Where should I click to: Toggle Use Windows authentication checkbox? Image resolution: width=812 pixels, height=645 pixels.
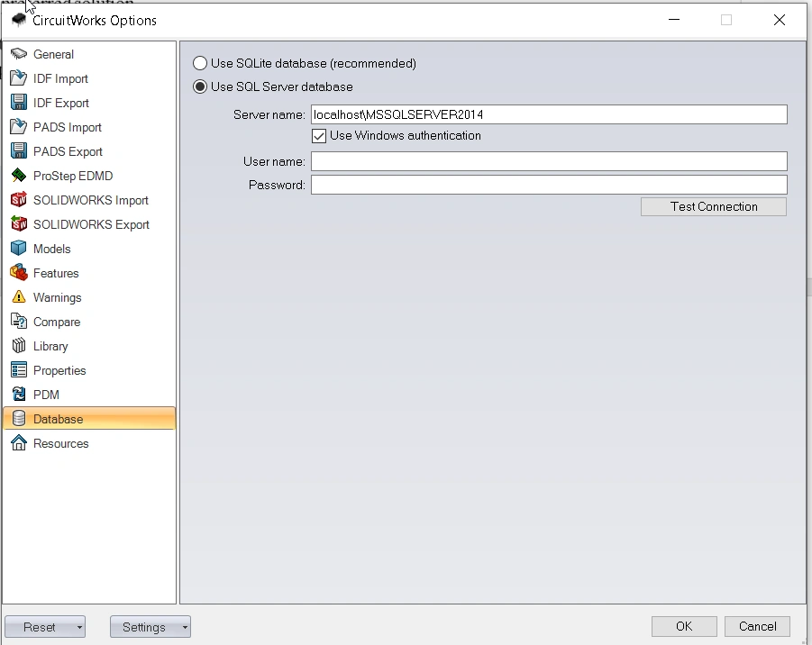pos(319,136)
